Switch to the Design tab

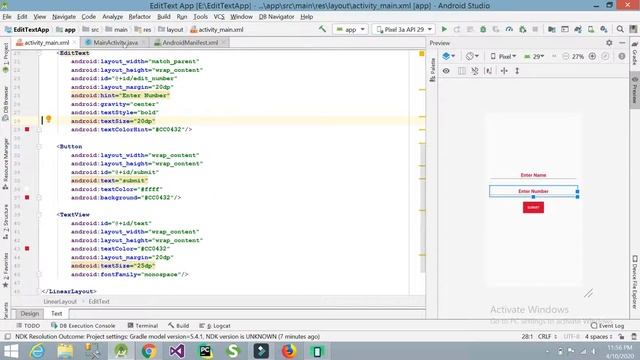point(30,313)
